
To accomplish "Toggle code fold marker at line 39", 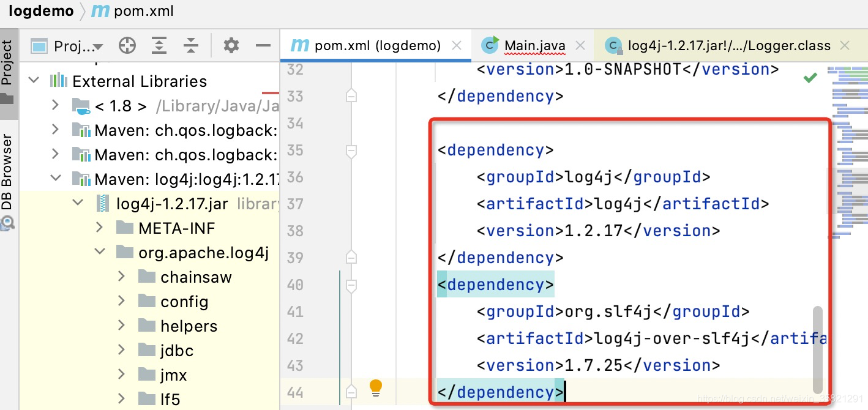I will pyautogui.click(x=351, y=258).
